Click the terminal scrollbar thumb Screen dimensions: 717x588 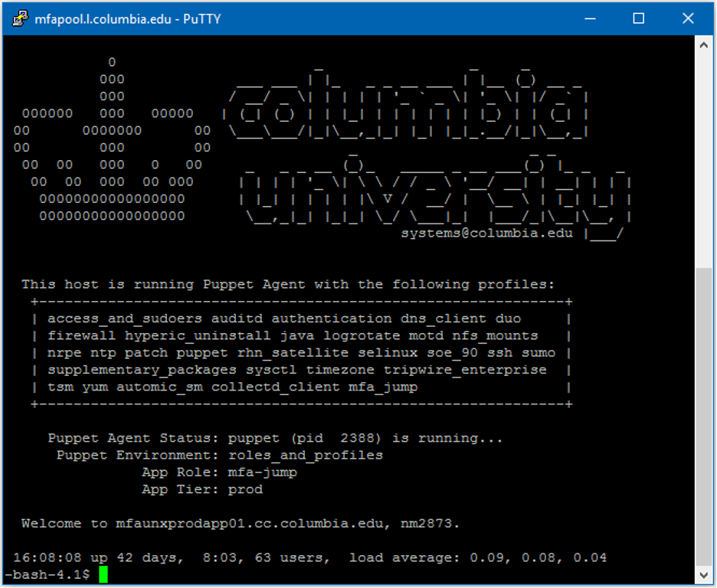704,416
